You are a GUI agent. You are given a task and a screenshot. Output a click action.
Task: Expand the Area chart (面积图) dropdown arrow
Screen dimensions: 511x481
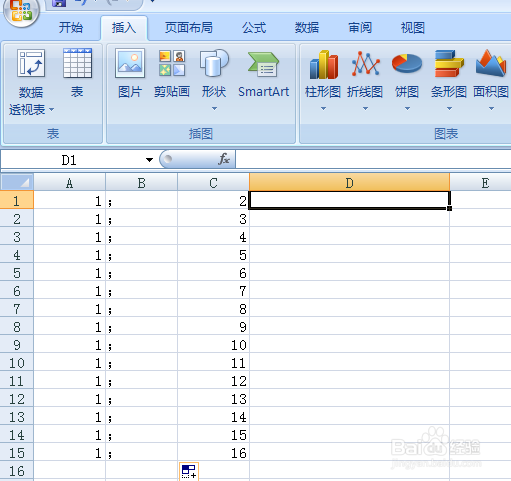point(491,108)
